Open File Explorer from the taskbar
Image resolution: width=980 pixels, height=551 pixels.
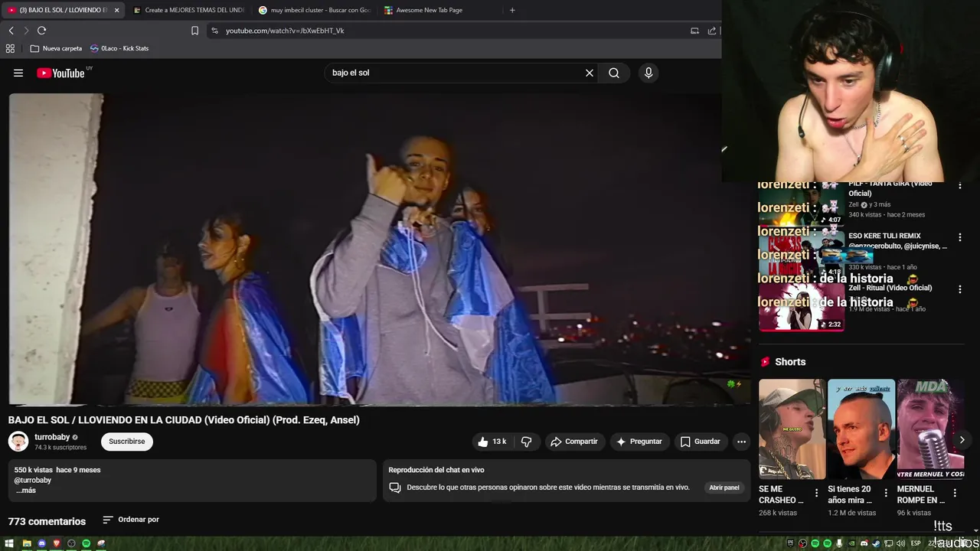pos(27,543)
